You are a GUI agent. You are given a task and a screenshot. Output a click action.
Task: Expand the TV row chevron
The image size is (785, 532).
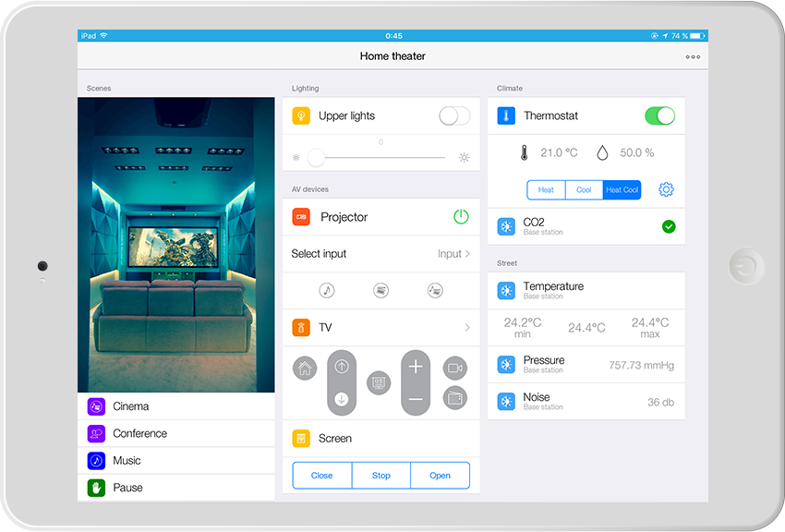[x=467, y=328]
